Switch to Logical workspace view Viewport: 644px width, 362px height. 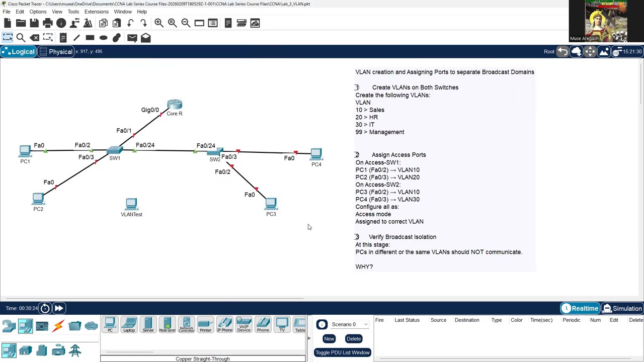18,52
